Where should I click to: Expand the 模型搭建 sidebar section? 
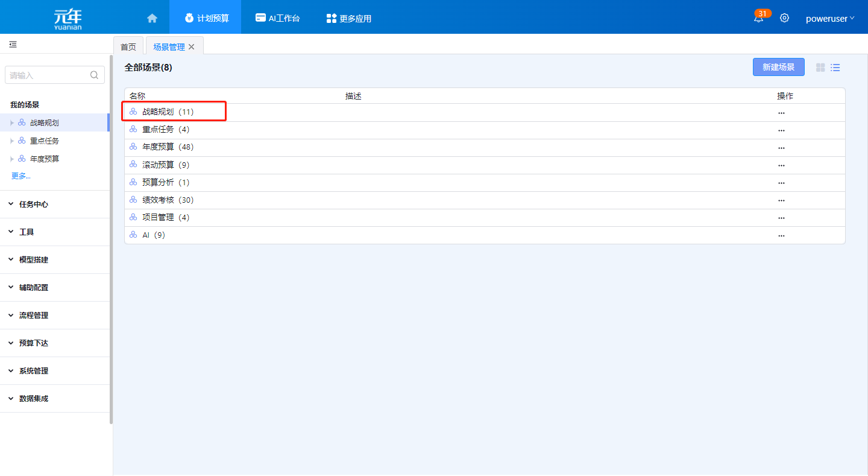pos(33,260)
